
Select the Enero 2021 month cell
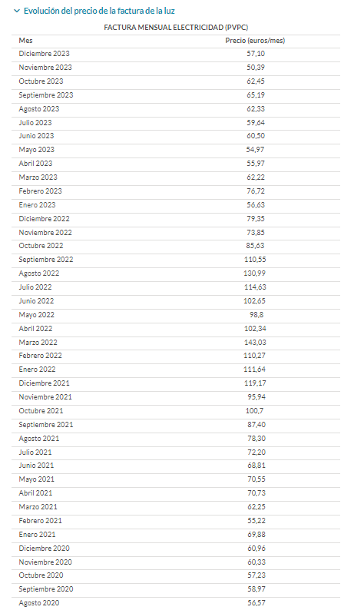[x=38, y=535]
